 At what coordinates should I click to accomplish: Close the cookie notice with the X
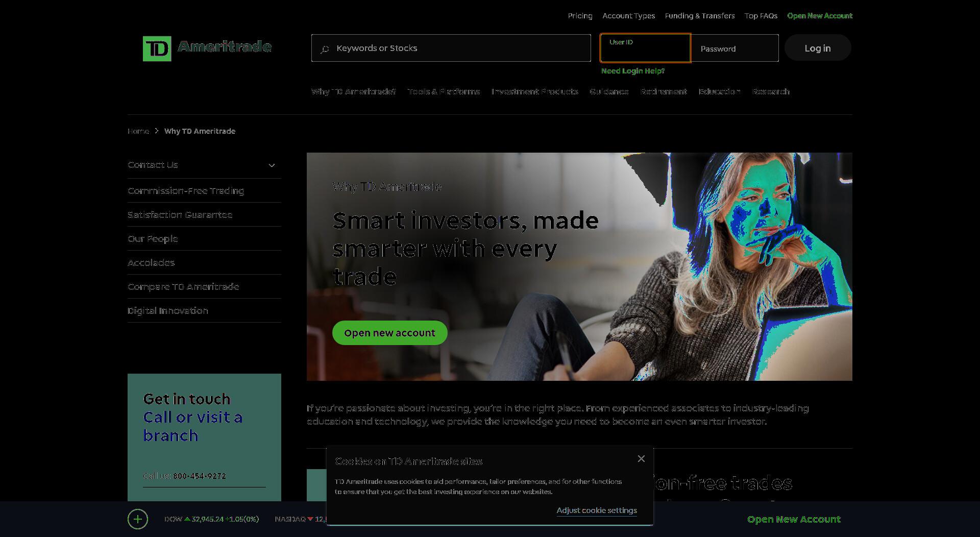[x=641, y=459]
